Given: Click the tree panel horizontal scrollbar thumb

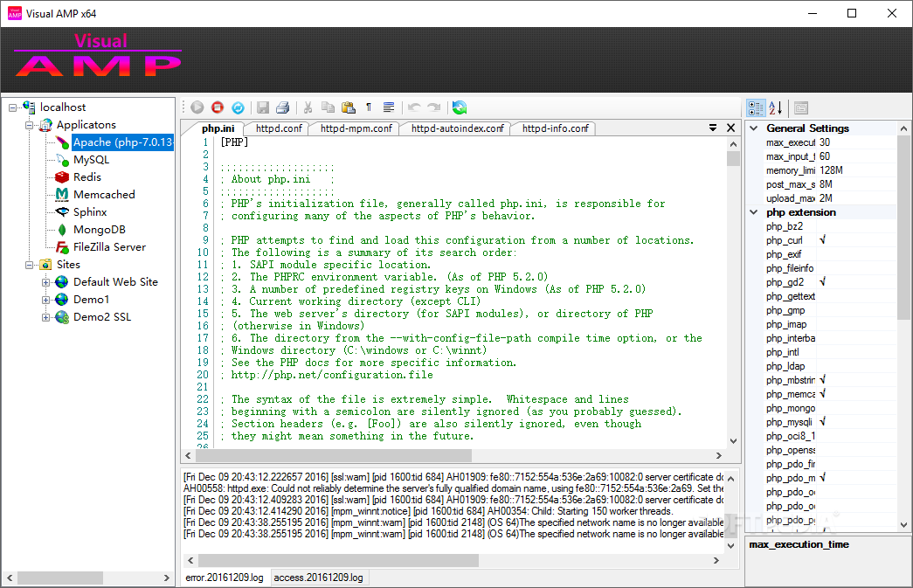Looking at the screenshot, I should click(x=60, y=578).
